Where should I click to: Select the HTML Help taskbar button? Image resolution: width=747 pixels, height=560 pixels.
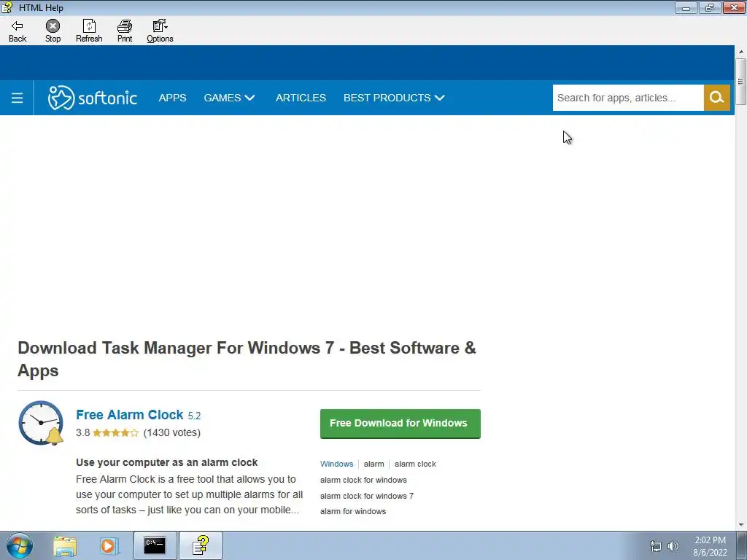click(201, 545)
